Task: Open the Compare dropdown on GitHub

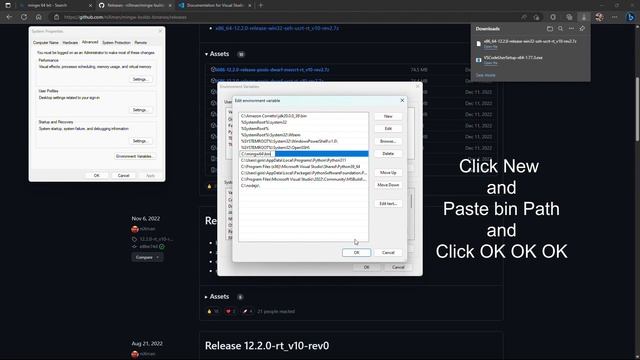Action: pos(147,258)
